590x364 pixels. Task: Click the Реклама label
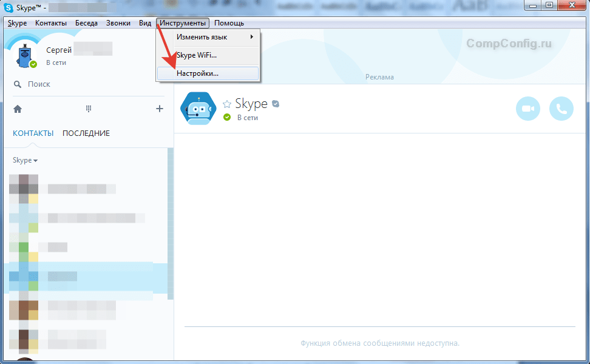click(379, 77)
